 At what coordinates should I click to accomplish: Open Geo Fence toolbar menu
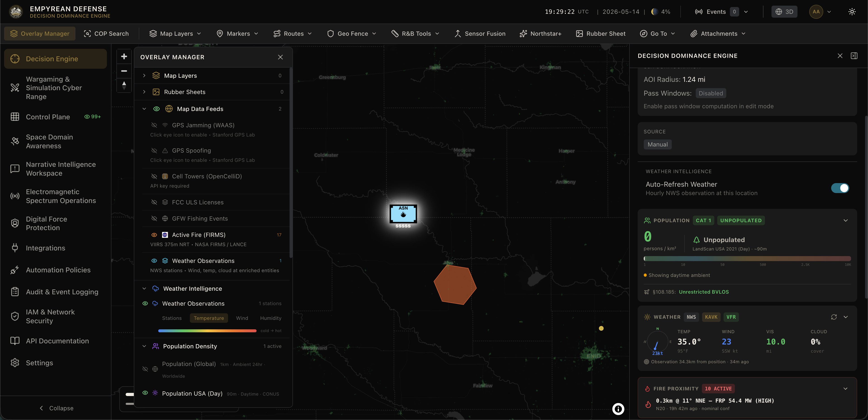[351, 34]
